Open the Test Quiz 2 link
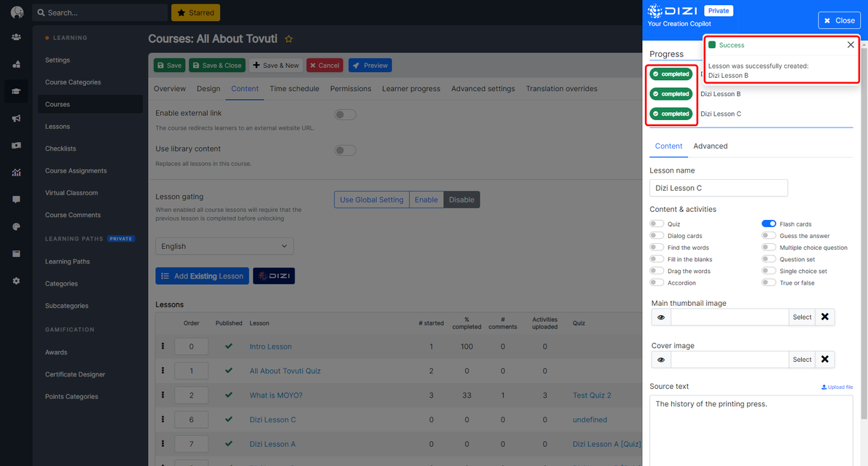Image resolution: width=868 pixels, height=466 pixels. [592, 395]
